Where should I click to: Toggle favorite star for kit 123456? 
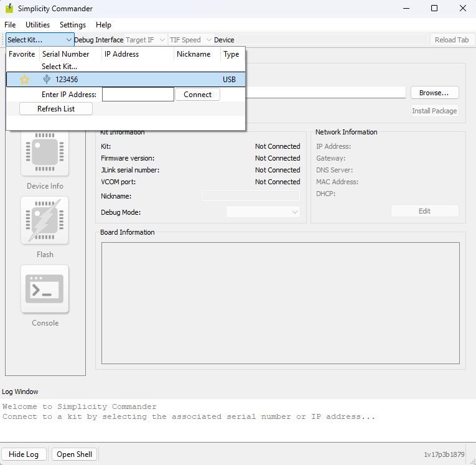tap(24, 80)
